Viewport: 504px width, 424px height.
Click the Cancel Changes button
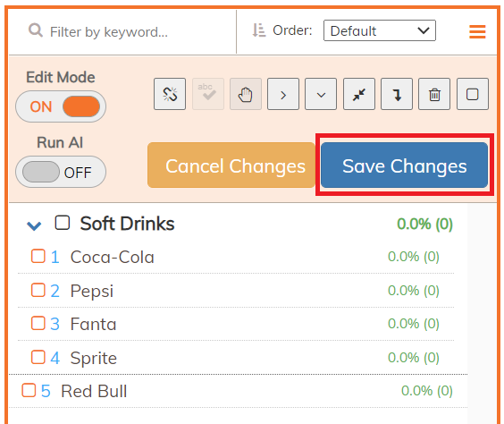click(x=231, y=165)
